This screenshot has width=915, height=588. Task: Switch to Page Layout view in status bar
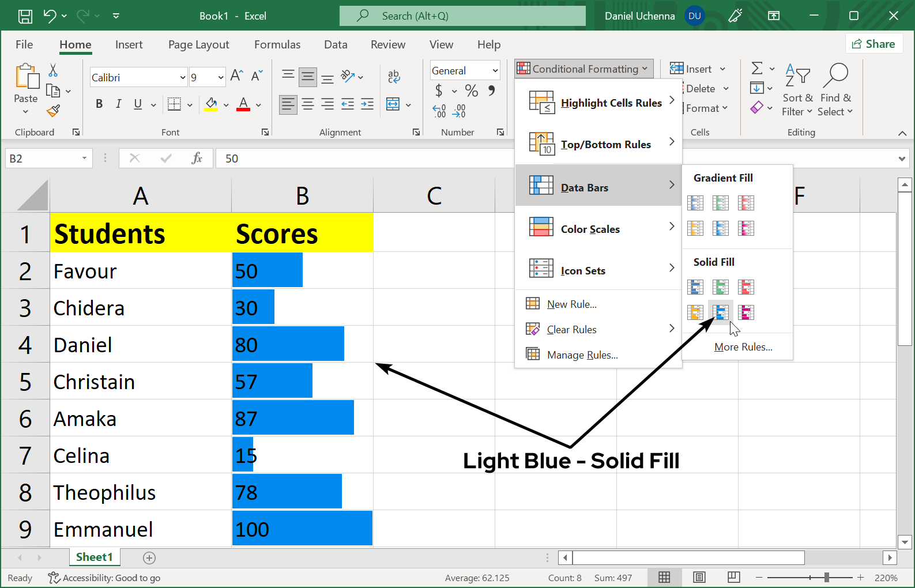click(699, 577)
